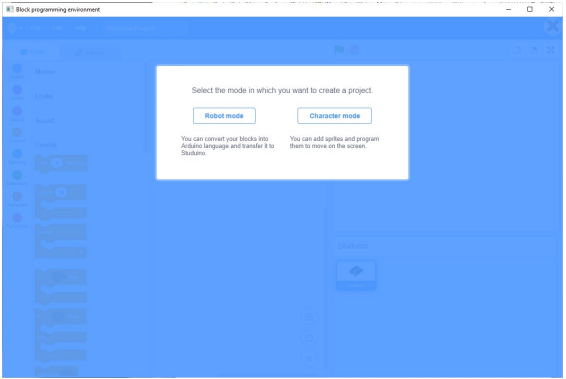This screenshot has height=379, width=566.
Task: Click the 'You can convert your blocks' description
Action: [x=228, y=146]
